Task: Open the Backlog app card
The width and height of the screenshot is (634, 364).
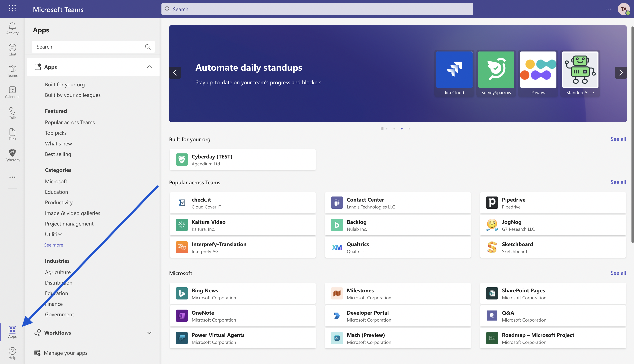Action: pos(398,225)
